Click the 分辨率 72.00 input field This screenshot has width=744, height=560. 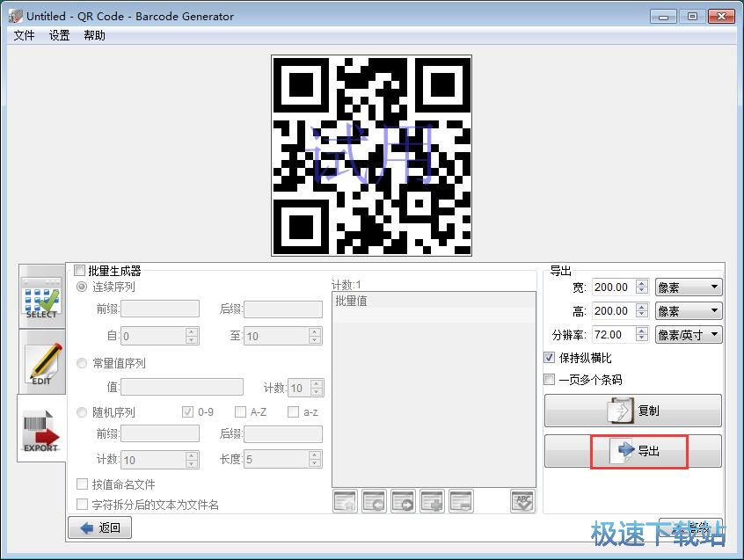click(x=614, y=334)
